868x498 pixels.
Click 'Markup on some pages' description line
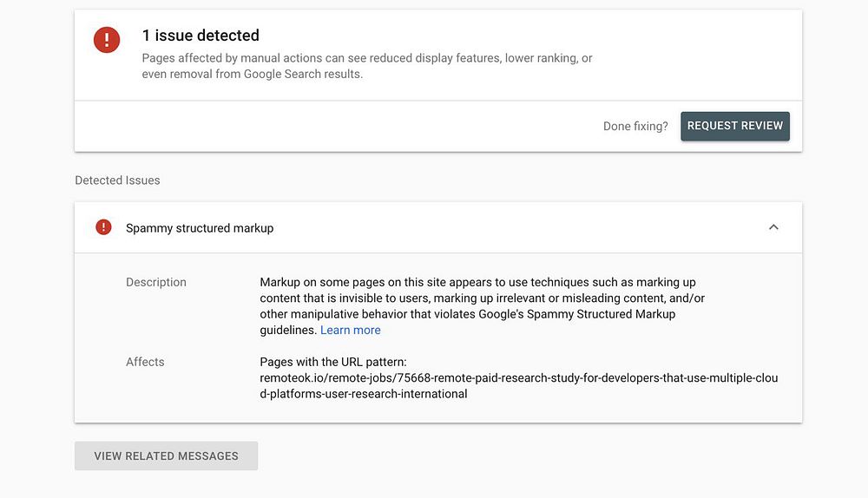(x=477, y=282)
